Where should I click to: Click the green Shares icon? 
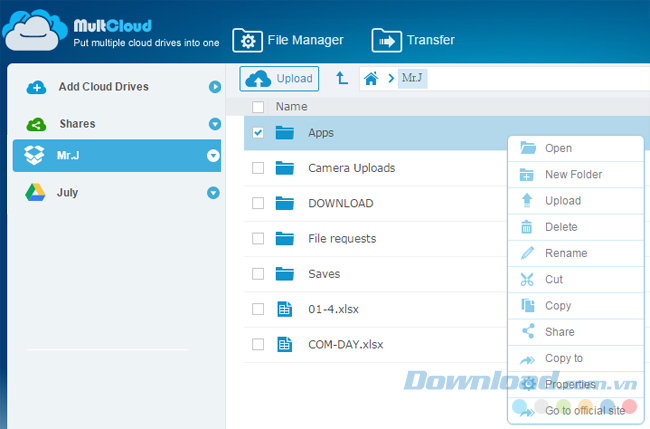[35, 124]
